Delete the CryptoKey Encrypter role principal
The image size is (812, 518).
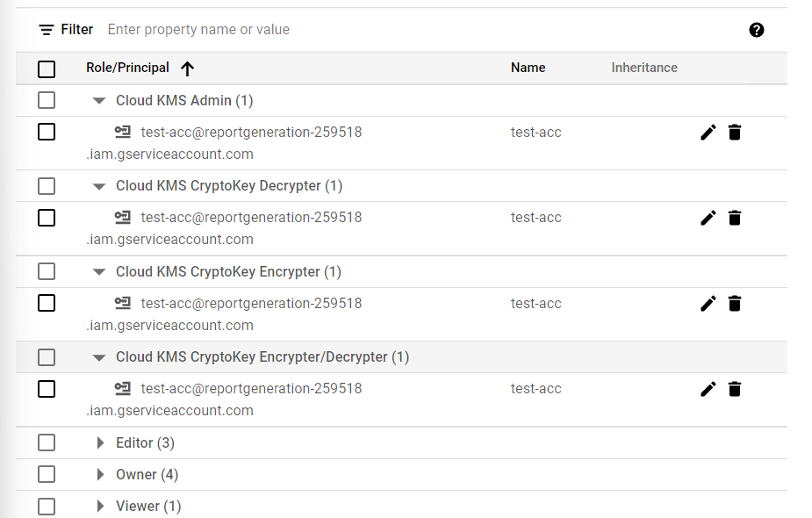click(735, 304)
